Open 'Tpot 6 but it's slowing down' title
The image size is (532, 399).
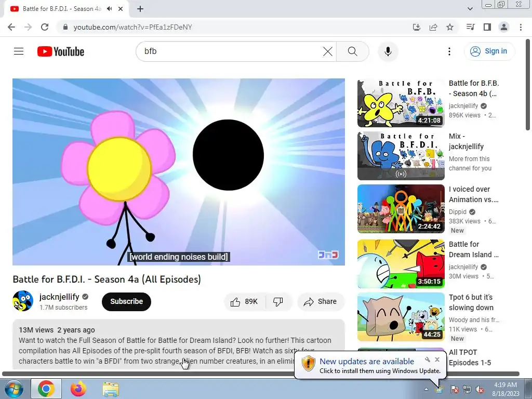[x=471, y=302]
